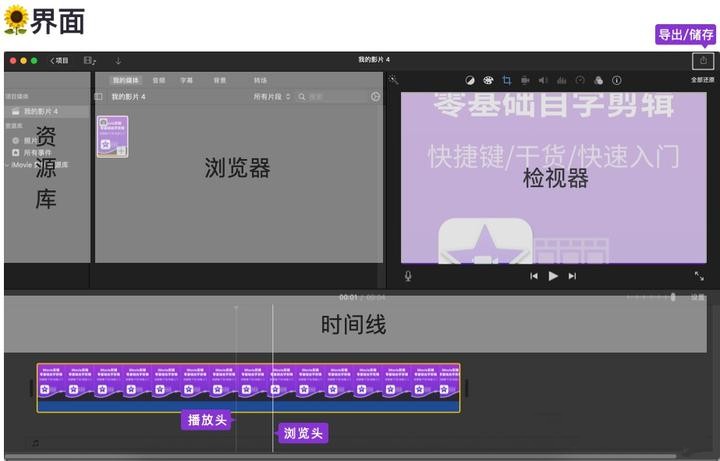
Task: Open noise reduction and equalizer icon
Action: (x=562, y=80)
